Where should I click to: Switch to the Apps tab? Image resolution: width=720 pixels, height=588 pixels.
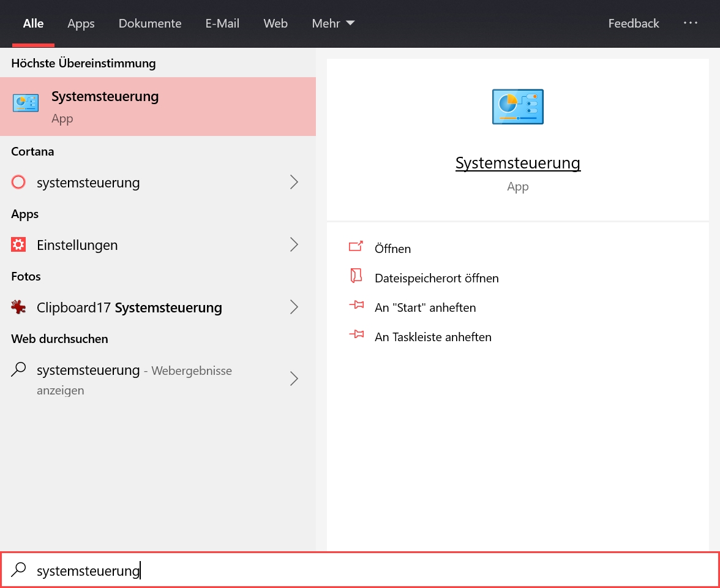(81, 23)
